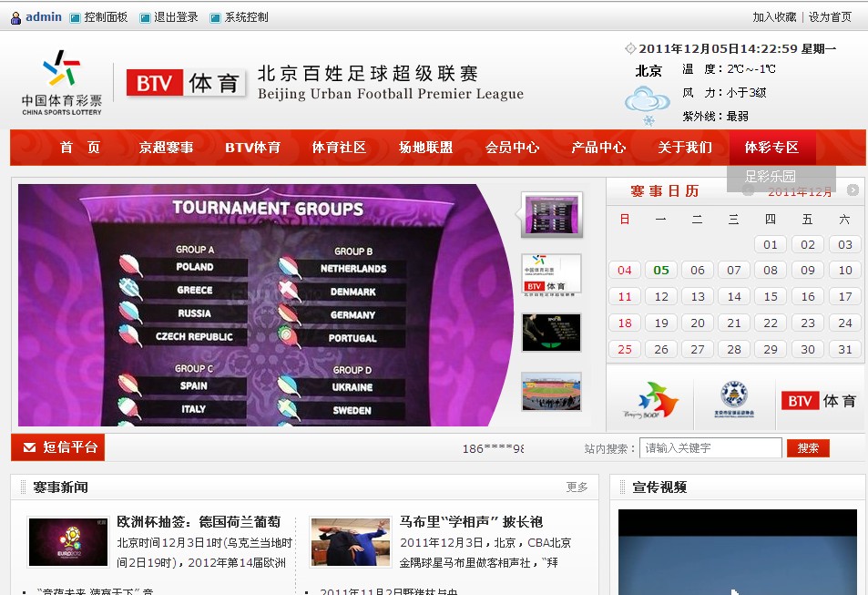
Task: Open 场地联盟 navigation menu
Action: coord(425,148)
